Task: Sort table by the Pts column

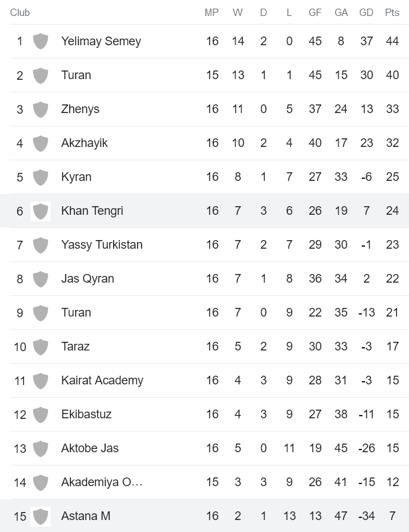Action: click(x=393, y=12)
